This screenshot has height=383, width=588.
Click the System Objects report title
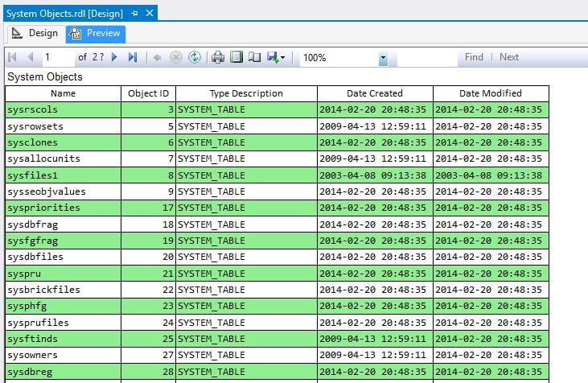pyautogui.click(x=45, y=77)
